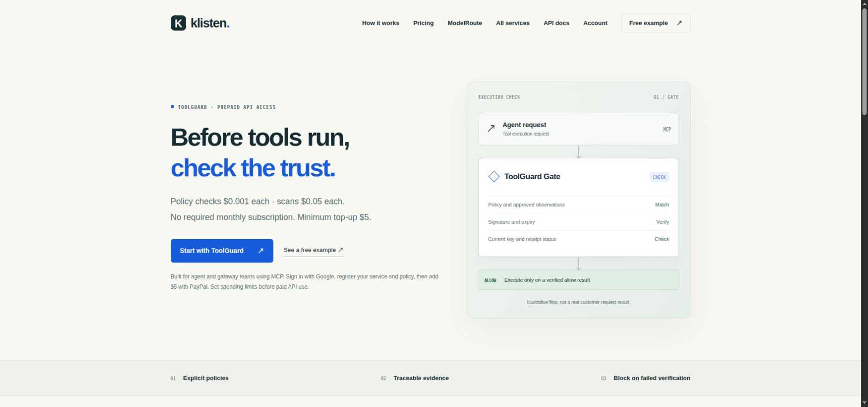Screen dimensions: 868x407
Task: Click the arrow icon beside See a free example
Action: tap(341, 250)
